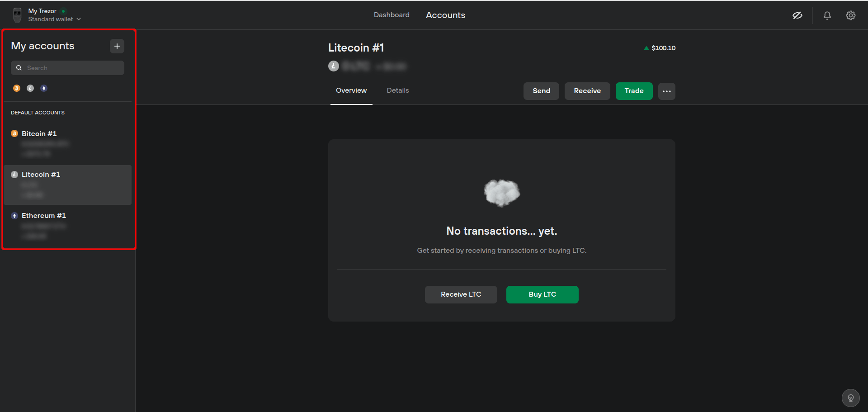This screenshot has width=868, height=412.
Task: Click the Receive LTC button
Action: pos(461,294)
